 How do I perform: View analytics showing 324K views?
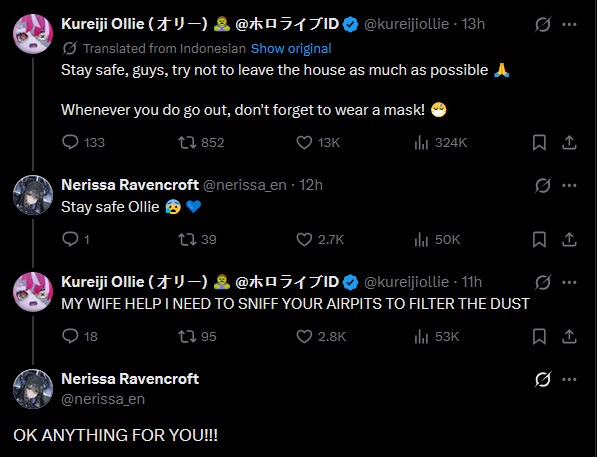point(421,143)
